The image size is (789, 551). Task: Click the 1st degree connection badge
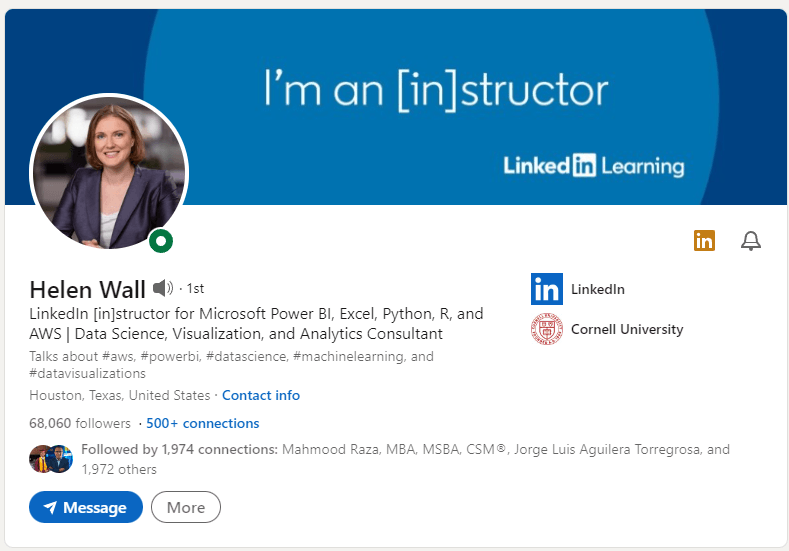coord(194,289)
